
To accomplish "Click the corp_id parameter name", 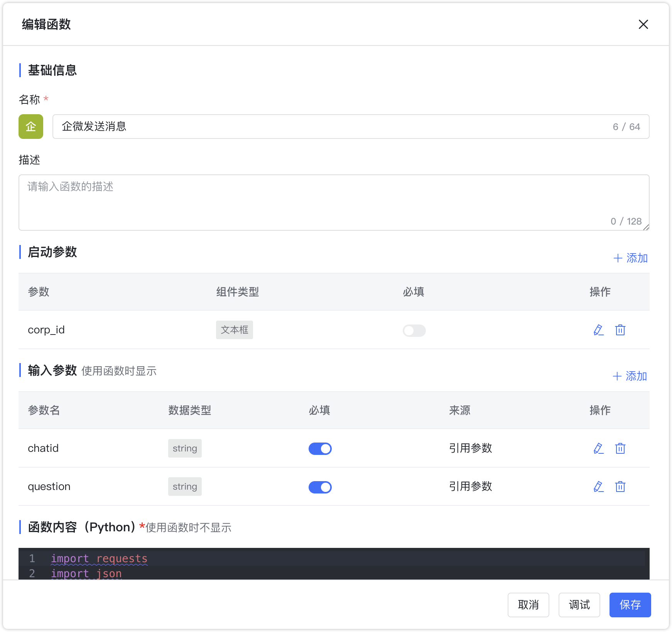I will click(46, 330).
